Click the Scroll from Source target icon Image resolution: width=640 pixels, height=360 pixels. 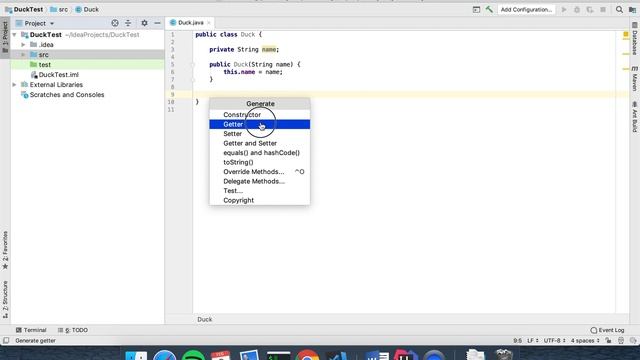[x=115, y=23]
